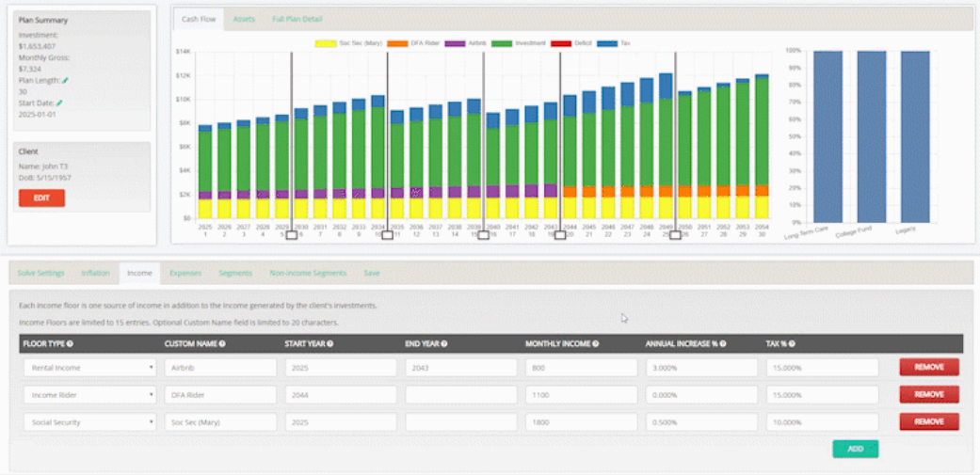980x475 pixels.
Task: Click the help icon next to End Year
Action: pos(443,344)
